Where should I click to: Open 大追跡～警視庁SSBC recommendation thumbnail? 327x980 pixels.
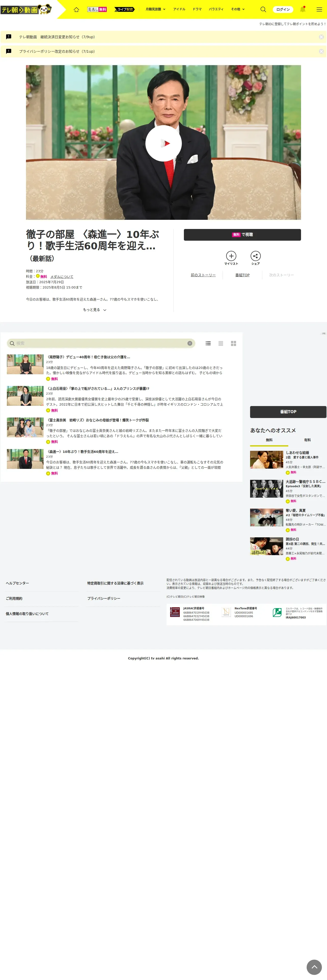pos(266,488)
